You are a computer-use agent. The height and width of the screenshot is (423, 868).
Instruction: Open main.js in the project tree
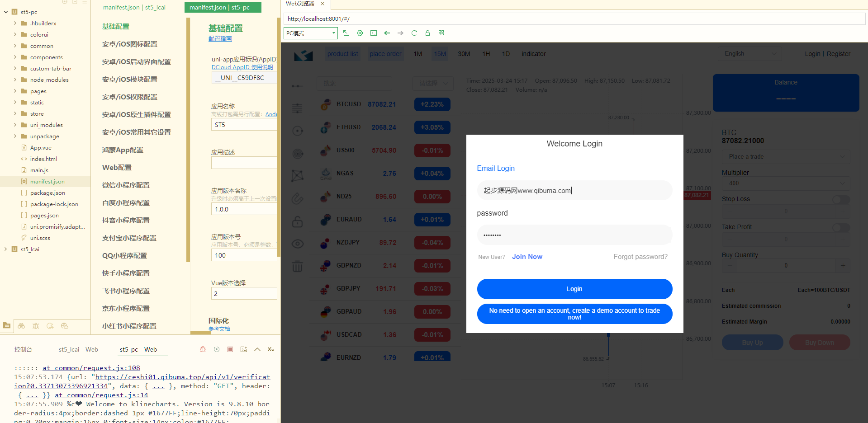(x=39, y=170)
